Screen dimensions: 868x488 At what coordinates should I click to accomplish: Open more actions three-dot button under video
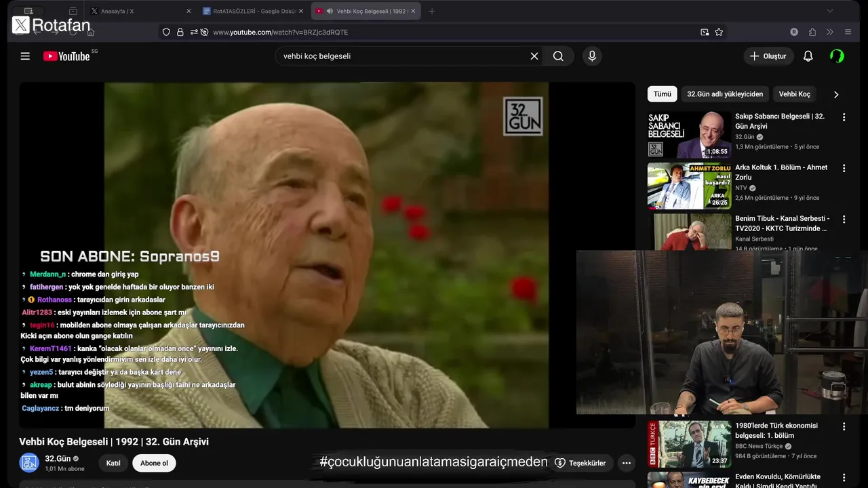(x=627, y=464)
